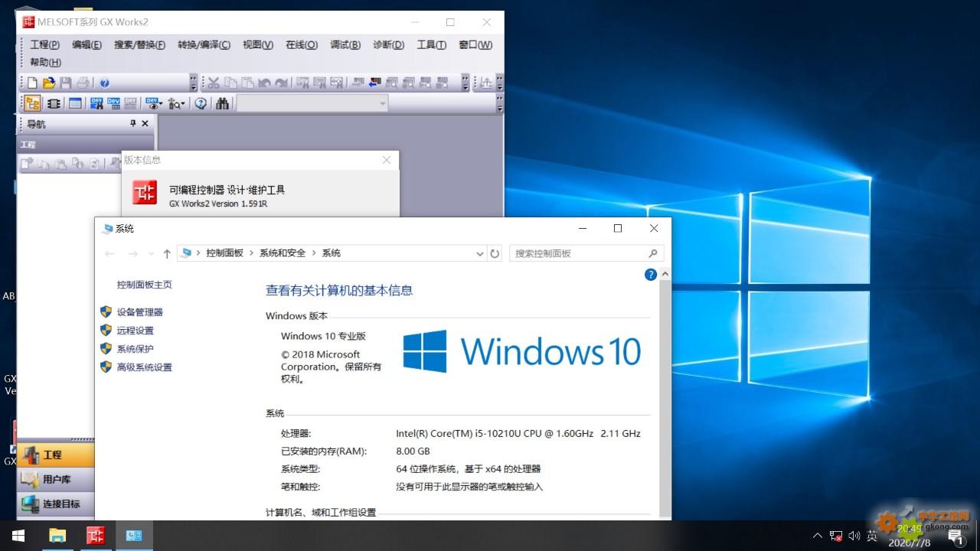This screenshot has height=551, width=980.
Task: Click the Save floppy disk icon
Action: click(x=66, y=83)
